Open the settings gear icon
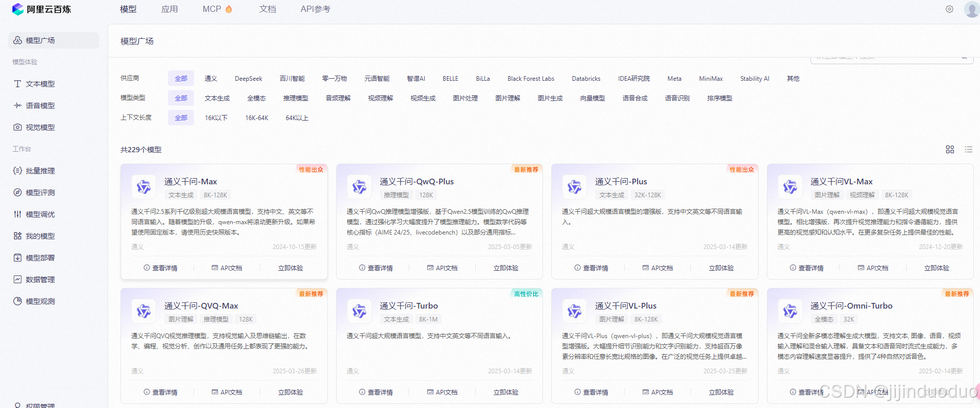This screenshot has width=980, height=408. [x=949, y=9]
